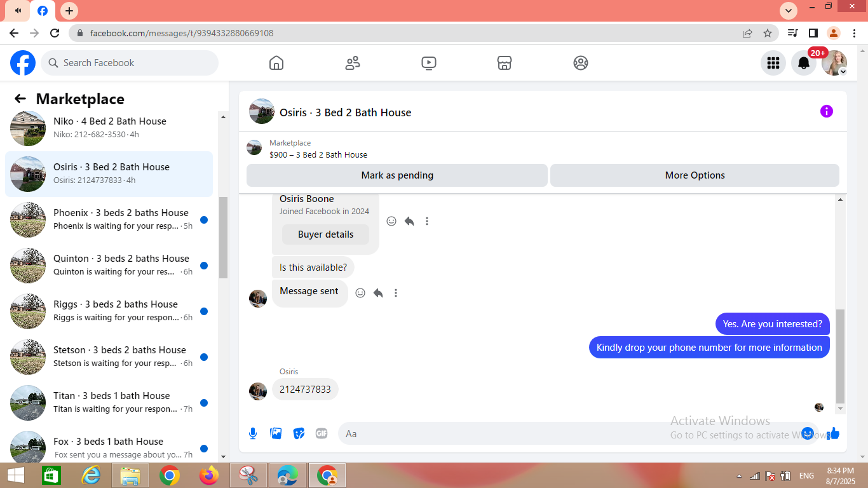Focus the message text box
Image resolution: width=868 pixels, height=488 pixels.
(x=569, y=433)
